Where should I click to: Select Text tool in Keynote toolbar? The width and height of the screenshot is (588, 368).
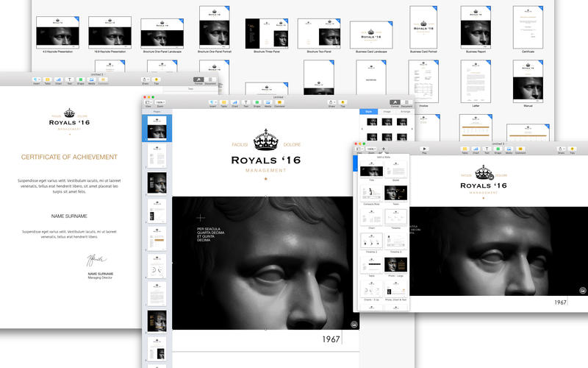487,149
